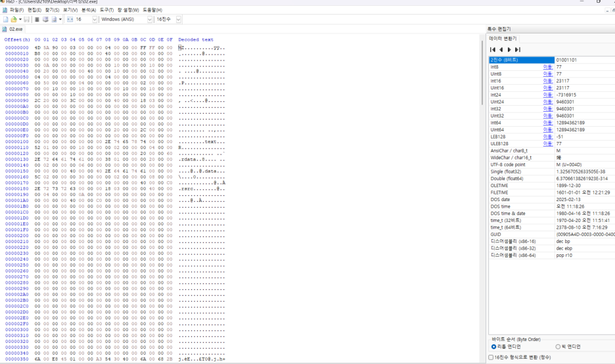Open the 보기(V) menu
615x364 pixels.
pyautogui.click(x=70, y=10)
